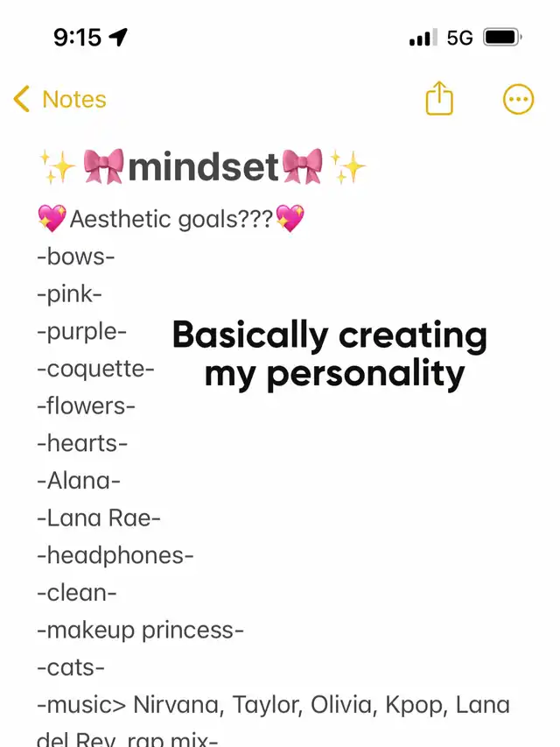Tap the -makeup princess- line

141,630
